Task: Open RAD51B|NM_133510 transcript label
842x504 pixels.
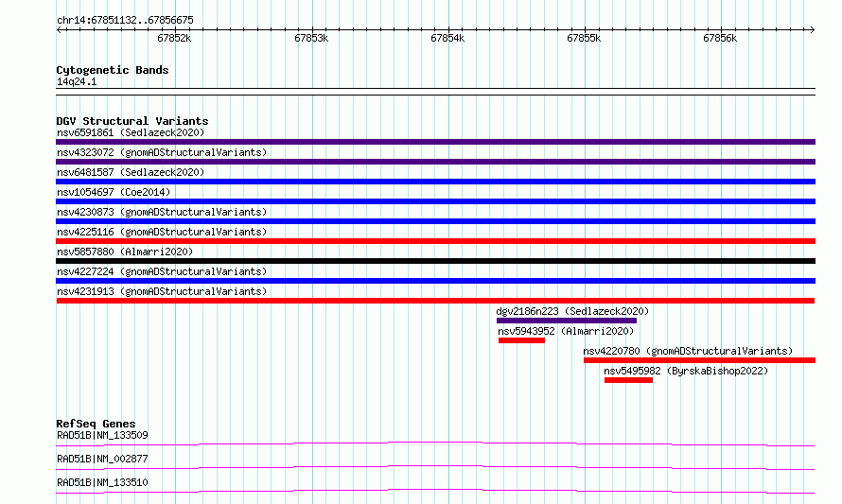Action: pos(102,482)
